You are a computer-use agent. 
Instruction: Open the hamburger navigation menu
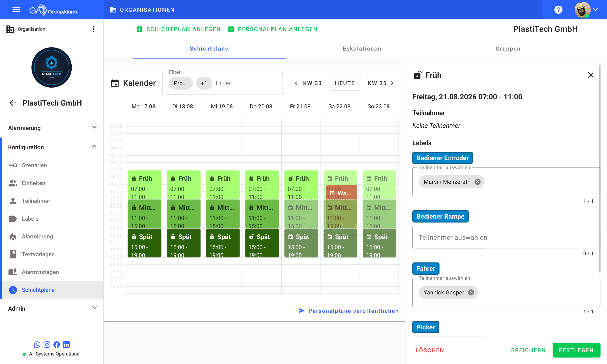coord(16,10)
